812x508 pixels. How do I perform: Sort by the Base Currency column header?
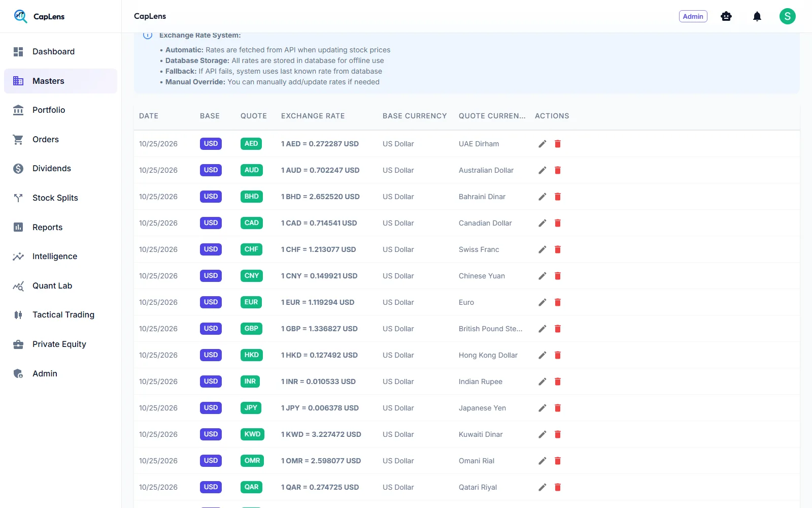[x=415, y=116]
